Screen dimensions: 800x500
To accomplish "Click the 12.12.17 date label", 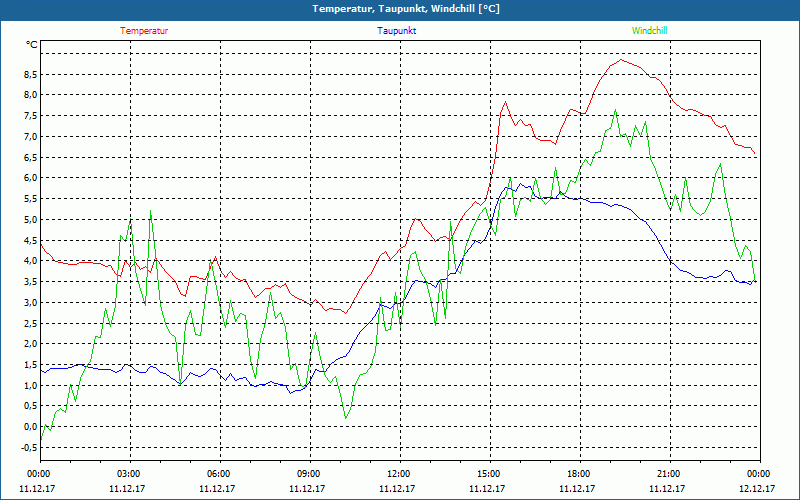I will 757,488.
